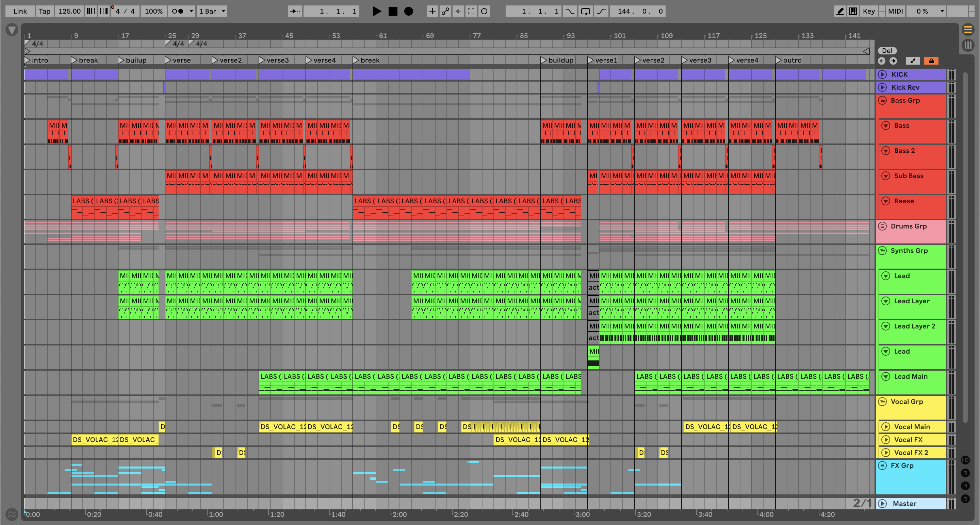Image resolution: width=980 pixels, height=525 pixels.
Task: Click the Arrangement Record button
Action: click(408, 11)
